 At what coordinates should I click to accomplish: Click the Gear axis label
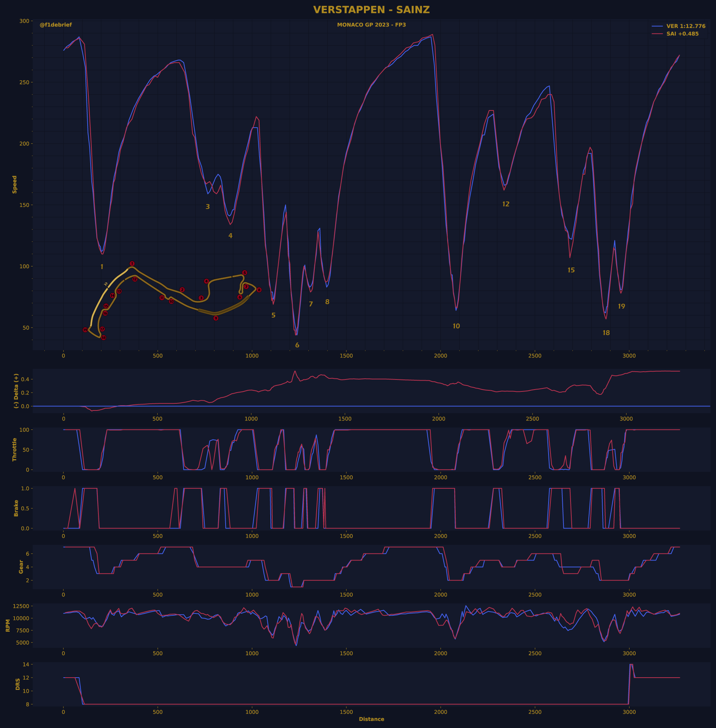pyautogui.click(x=21, y=566)
